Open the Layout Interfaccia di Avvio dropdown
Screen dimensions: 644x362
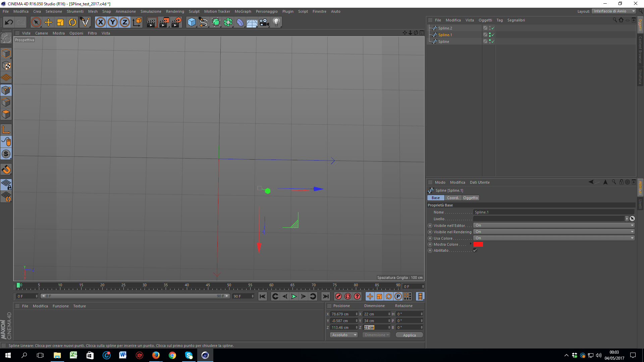[x=614, y=11]
